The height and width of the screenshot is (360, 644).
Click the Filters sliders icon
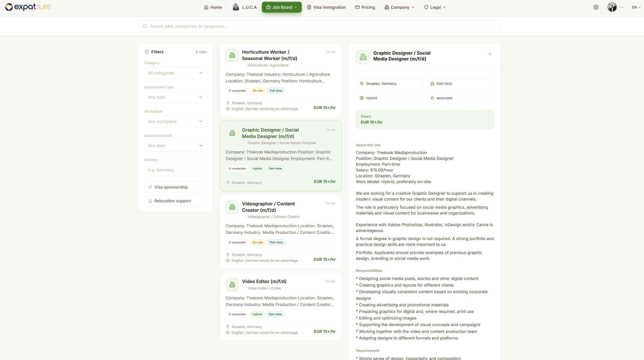click(147, 52)
